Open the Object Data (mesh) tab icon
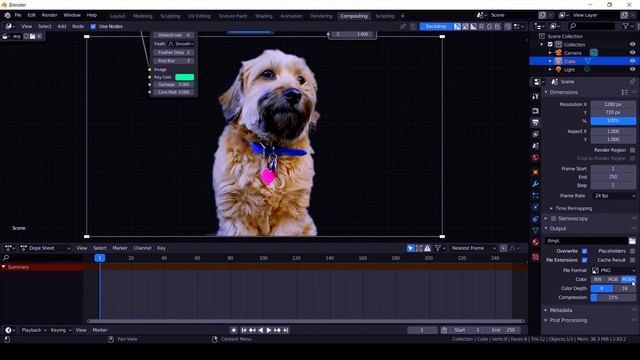The height and width of the screenshot is (360, 640). pyautogui.click(x=536, y=230)
